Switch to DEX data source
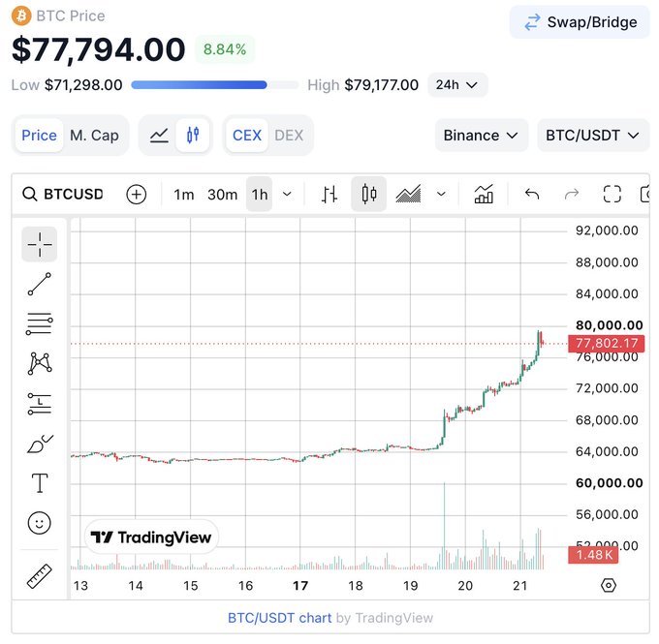Image resolution: width=659 pixels, height=644 pixels. [289, 136]
